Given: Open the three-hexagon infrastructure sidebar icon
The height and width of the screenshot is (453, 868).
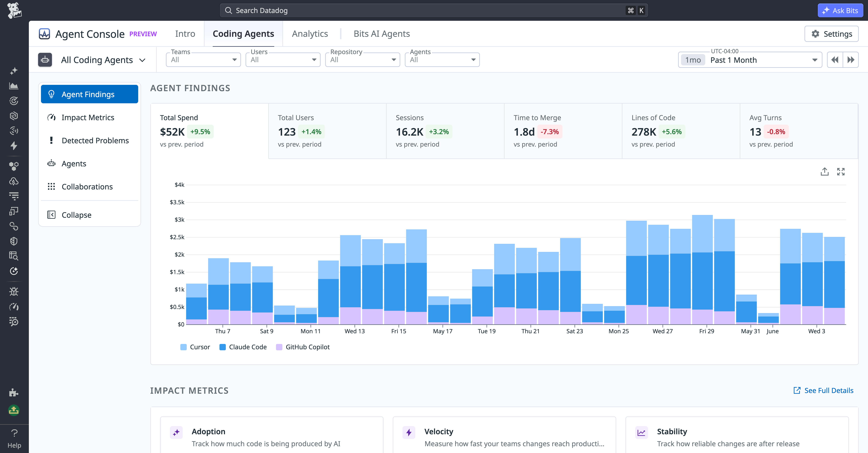Looking at the screenshot, I should (x=14, y=166).
